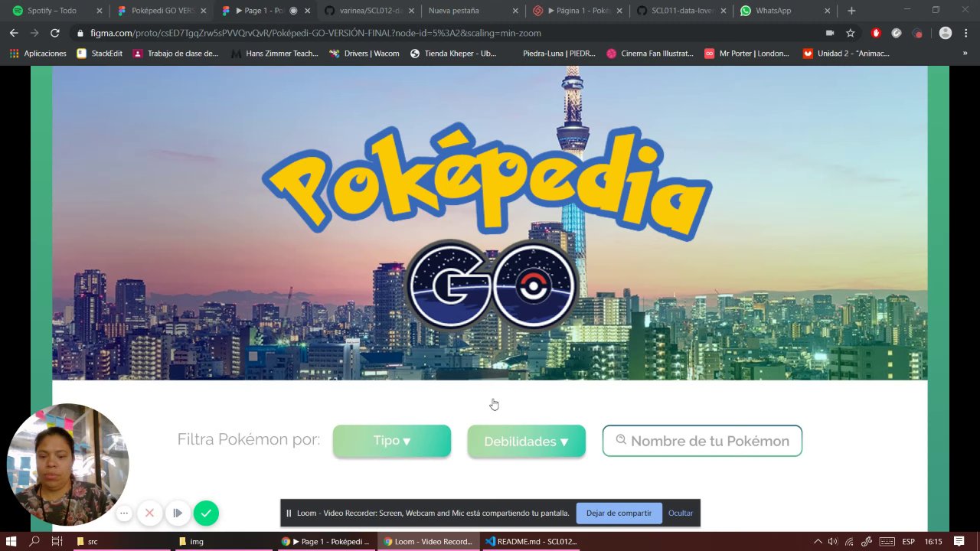Cancel the Loom recording with red X
Viewport: 980px width, 551px height.
click(150, 513)
